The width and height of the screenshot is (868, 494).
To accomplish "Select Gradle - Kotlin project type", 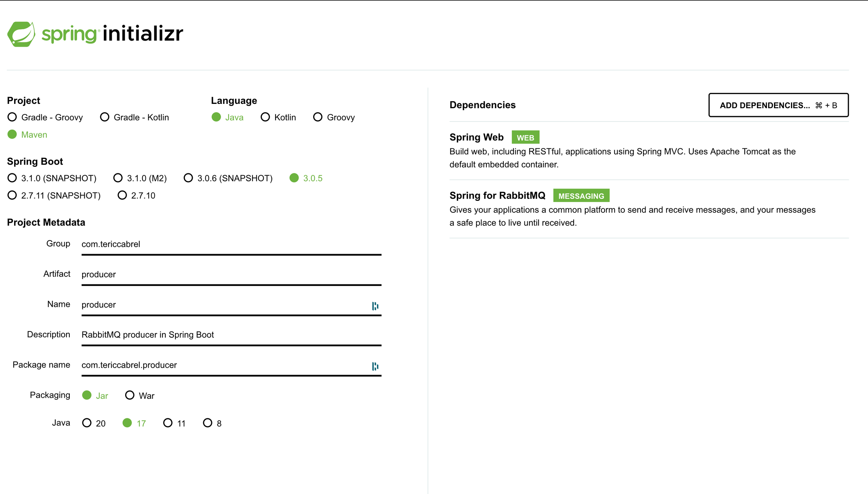I will point(105,117).
